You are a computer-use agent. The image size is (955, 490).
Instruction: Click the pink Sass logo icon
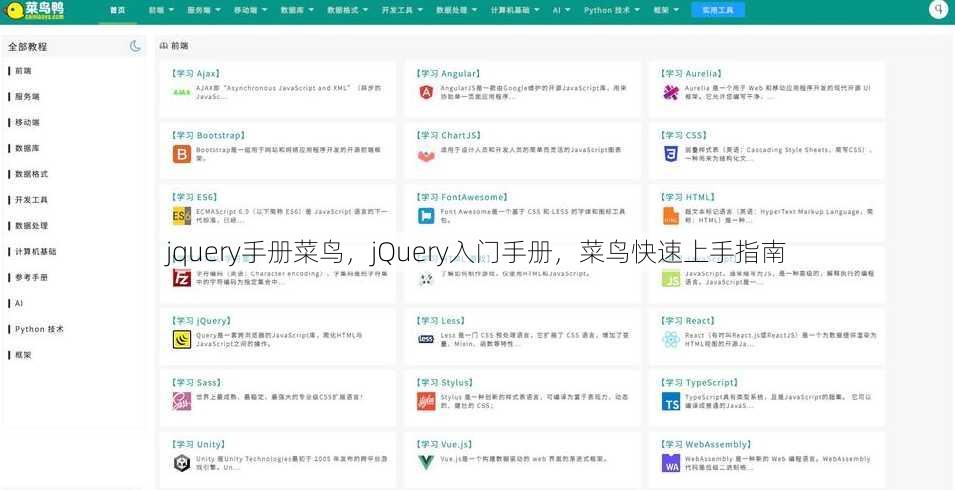181,401
